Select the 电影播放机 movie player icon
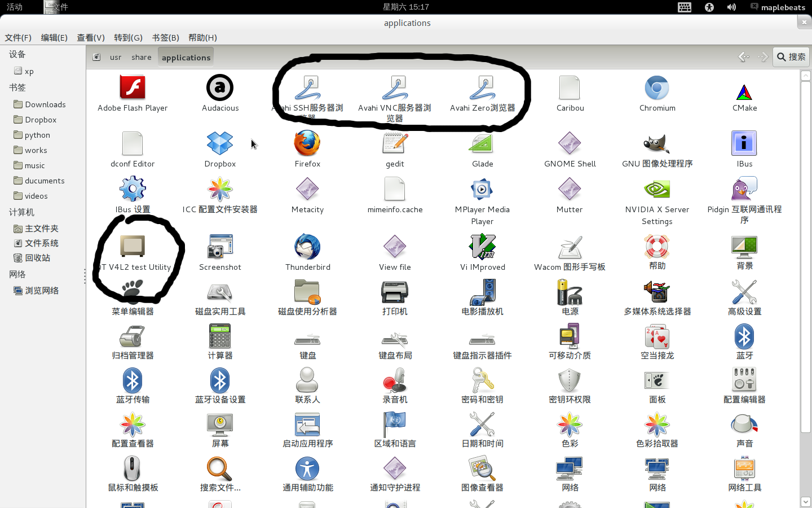This screenshot has width=812, height=508. [482, 292]
